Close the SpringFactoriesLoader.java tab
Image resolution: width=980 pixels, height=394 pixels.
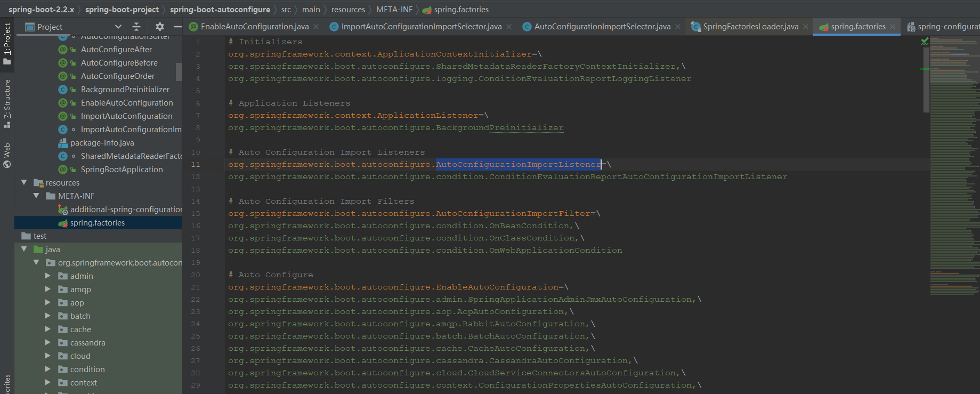(806, 27)
